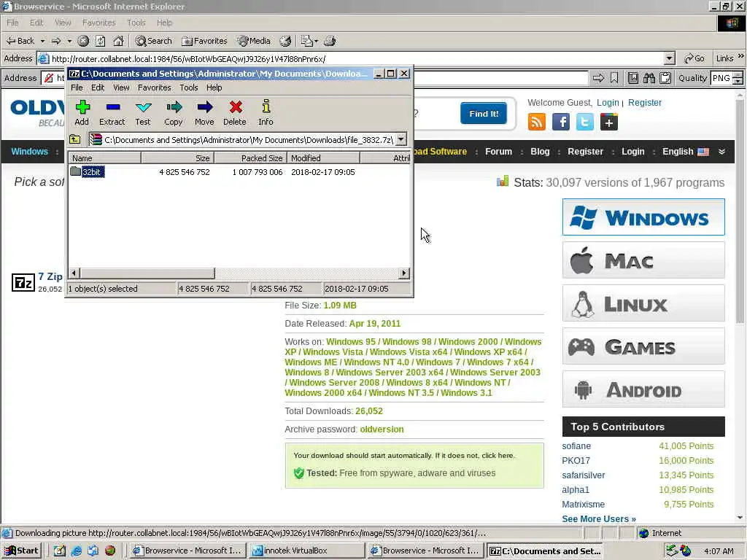Click the clipboard icon in Browservice bar
747x560 pixels.
click(x=665, y=78)
